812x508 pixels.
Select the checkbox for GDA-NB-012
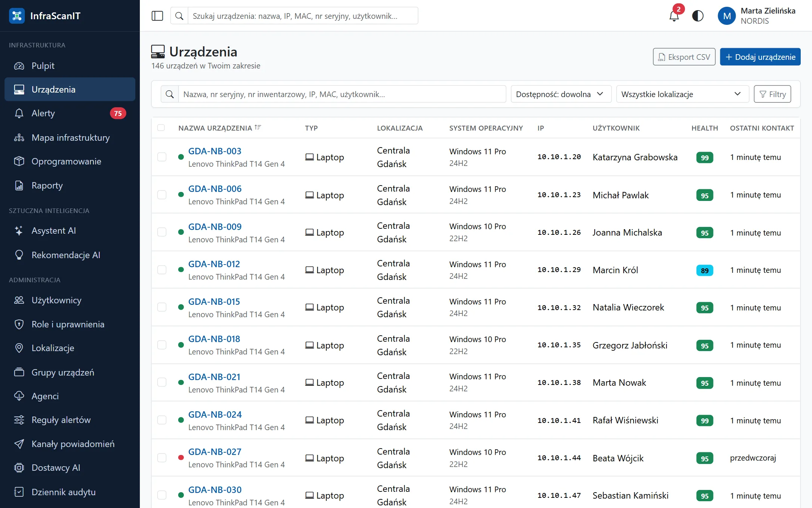pyautogui.click(x=162, y=270)
